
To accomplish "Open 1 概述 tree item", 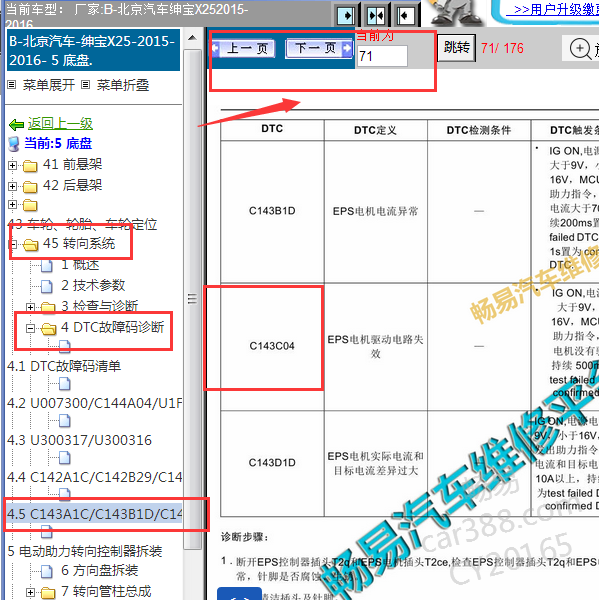I will coord(80,265).
